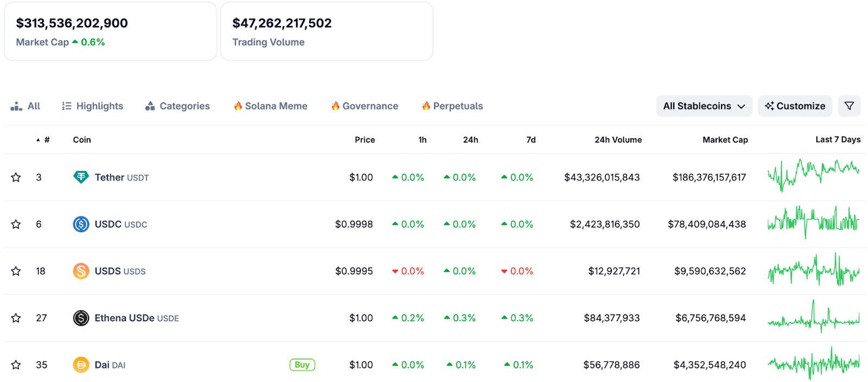Click the USDS orange coin icon
The width and height of the screenshot is (868, 382).
[81, 271]
